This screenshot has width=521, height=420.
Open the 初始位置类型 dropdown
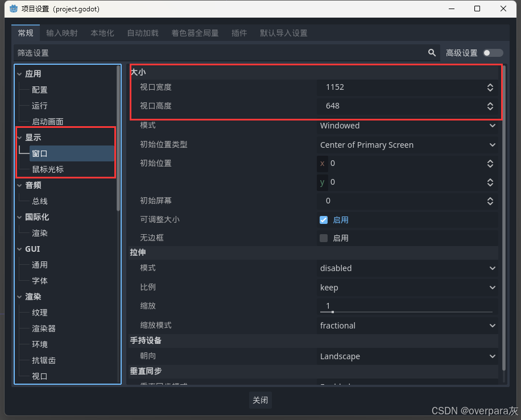tap(407, 145)
